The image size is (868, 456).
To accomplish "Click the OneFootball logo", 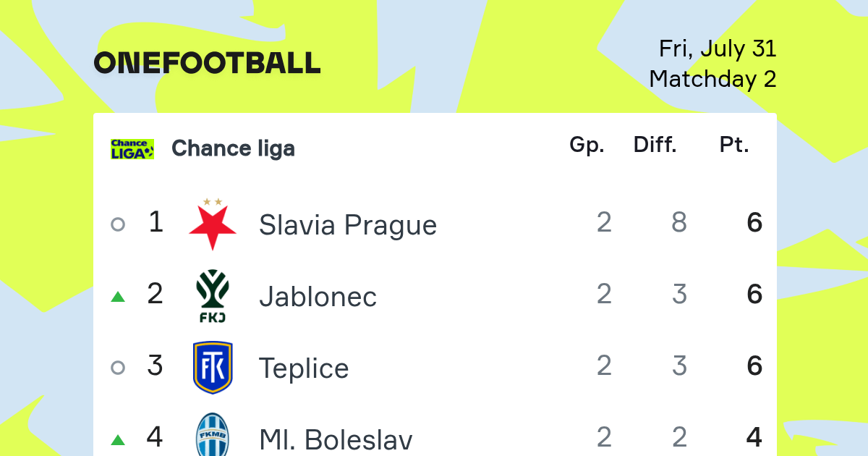I will [207, 63].
